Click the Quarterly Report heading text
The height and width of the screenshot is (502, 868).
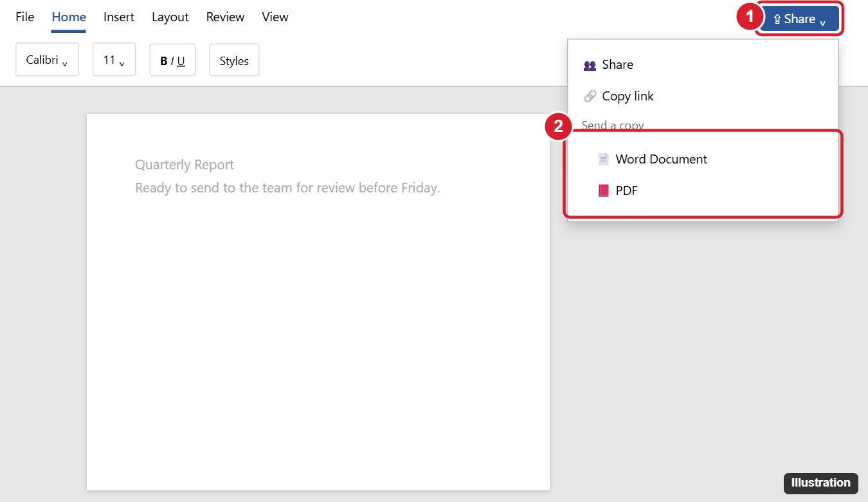pyautogui.click(x=185, y=165)
